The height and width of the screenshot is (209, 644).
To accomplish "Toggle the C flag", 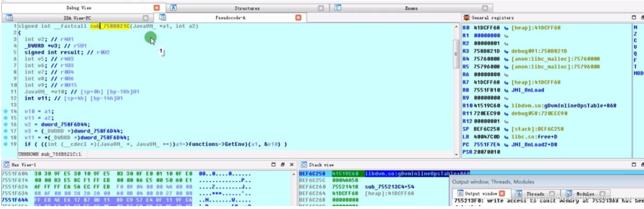I will point(635,41).
